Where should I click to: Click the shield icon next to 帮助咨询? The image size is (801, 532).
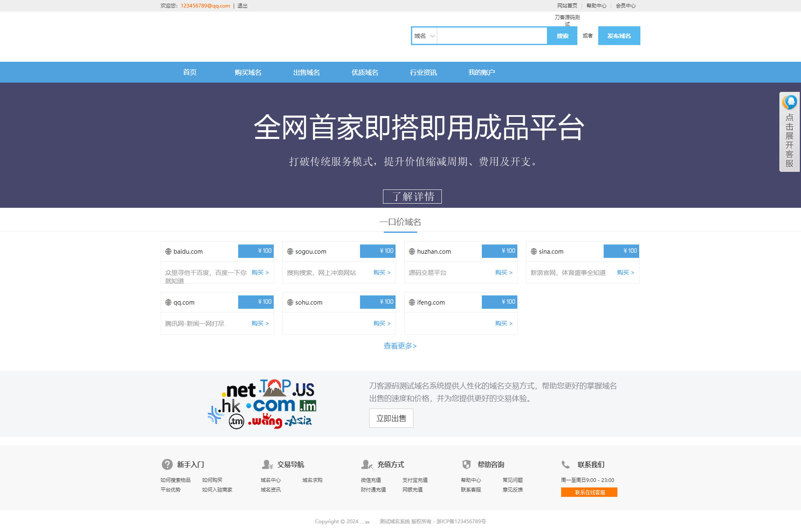[466, 464]
